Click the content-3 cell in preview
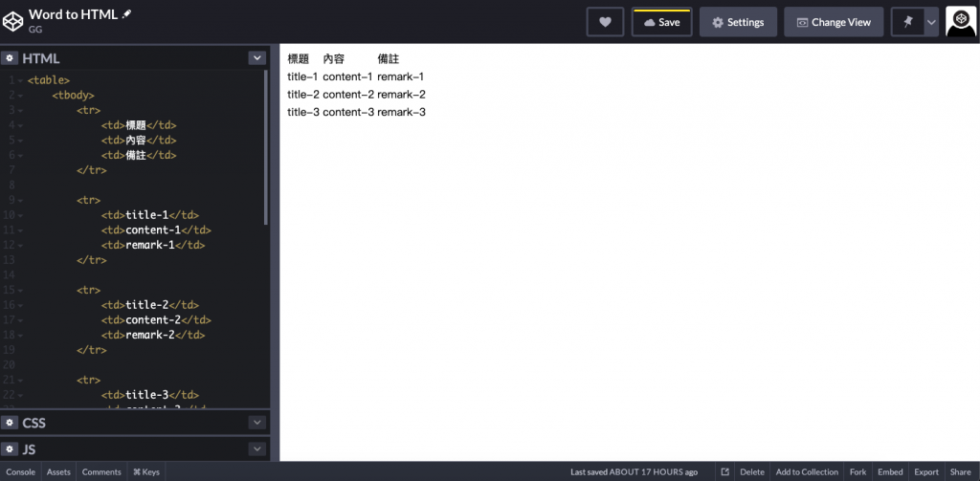 pyautogui.click(x=348, y=113)
